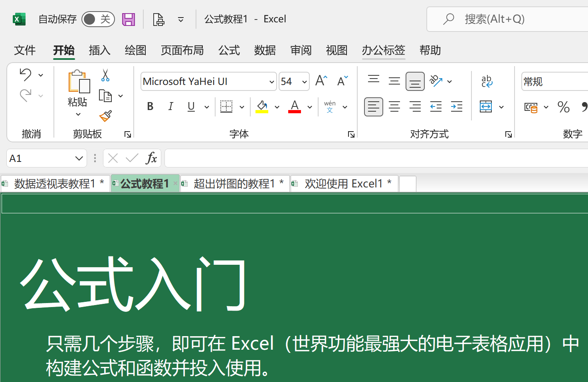This screenshot has height=382, width=588.
Task: Open font color palette arrow
Action: [310, 107]
